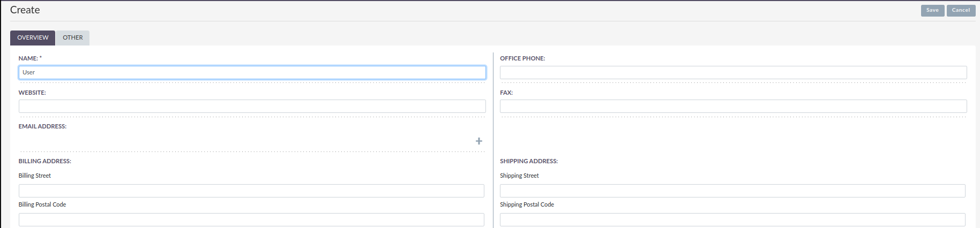This screenshot has height=228, width=980.
Task: Click the Website field label
Action: [x=32, y=93]
